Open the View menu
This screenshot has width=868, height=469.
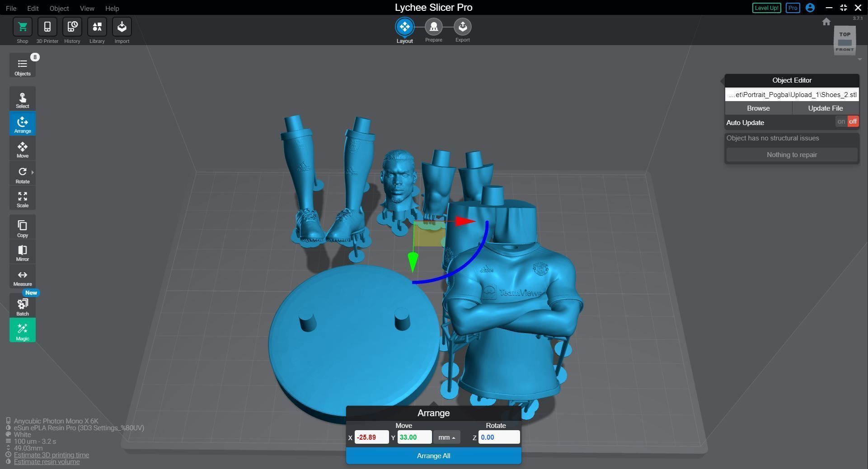point(87,8)
